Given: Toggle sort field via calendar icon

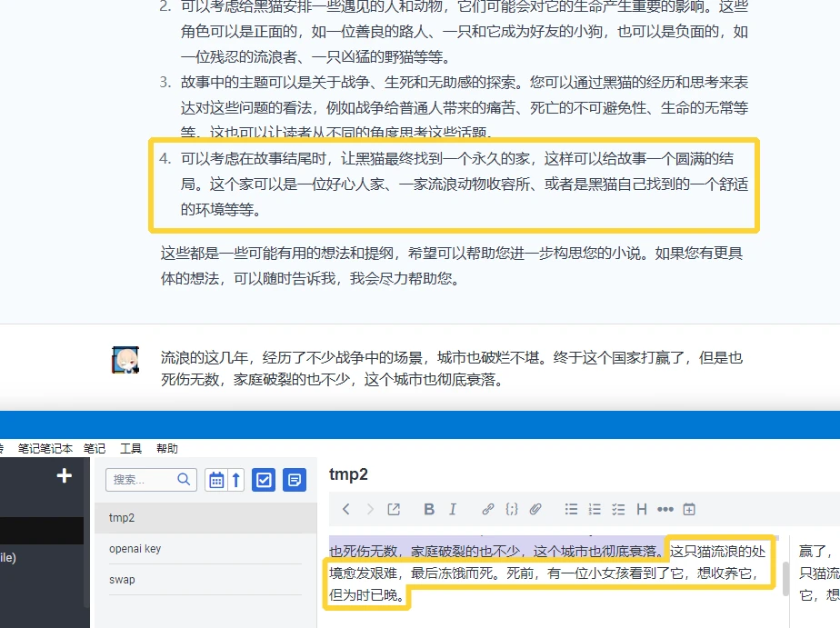Looking at the screenshot, I should pos(215,480).
